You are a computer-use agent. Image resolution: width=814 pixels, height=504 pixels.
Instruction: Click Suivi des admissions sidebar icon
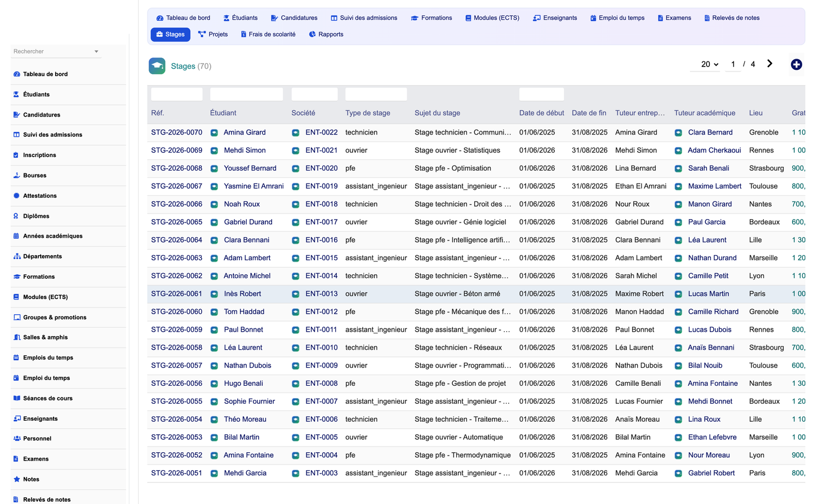[x=16, y=135]
